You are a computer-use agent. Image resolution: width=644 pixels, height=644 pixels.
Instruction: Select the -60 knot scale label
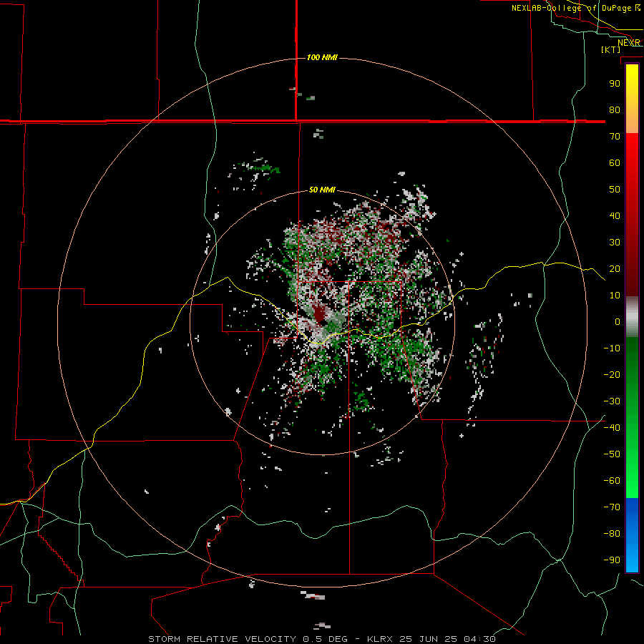(x=612, y=481)
